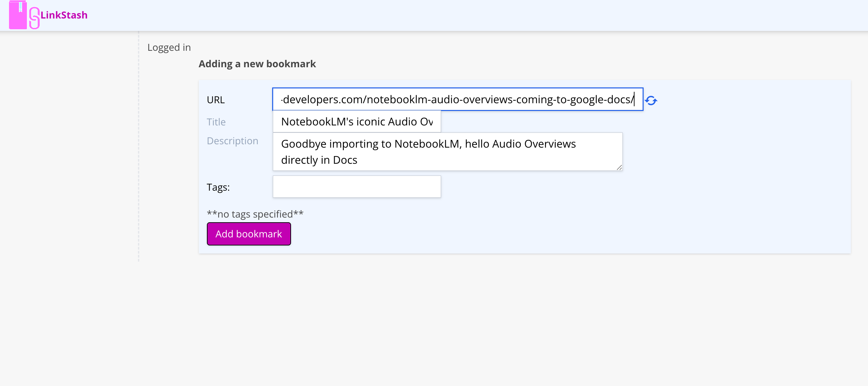Viewport: 868px width, 386px height.
Task: Click the Description textarea resize handle
Action: pos(619,167)
